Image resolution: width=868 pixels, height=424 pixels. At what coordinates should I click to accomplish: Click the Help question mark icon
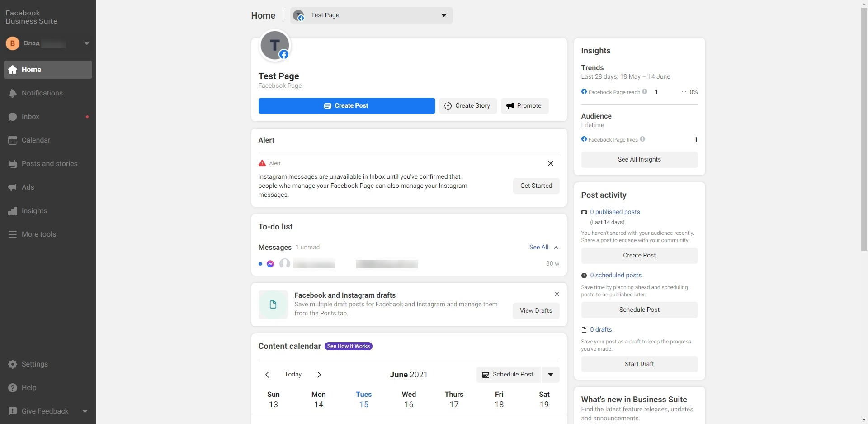pyautogui.click(x=13, y=388)
